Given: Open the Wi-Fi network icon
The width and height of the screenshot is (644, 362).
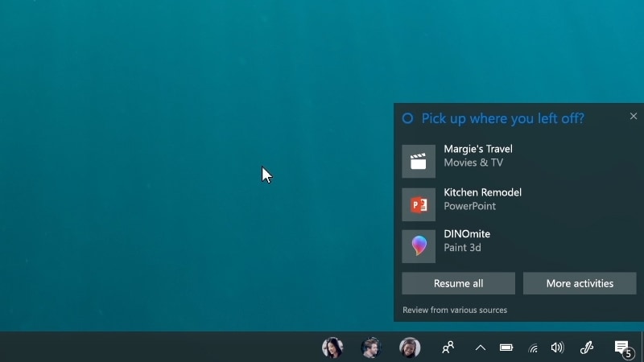Looking at the screenshot, I should coord(532,348).
